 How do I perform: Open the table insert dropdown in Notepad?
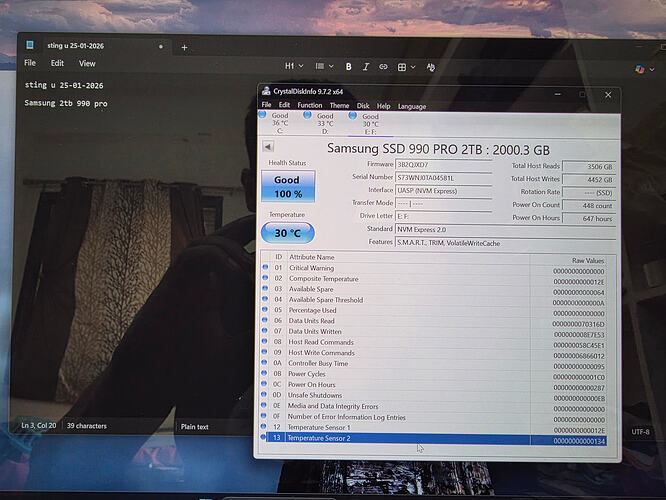pos(405,66)
